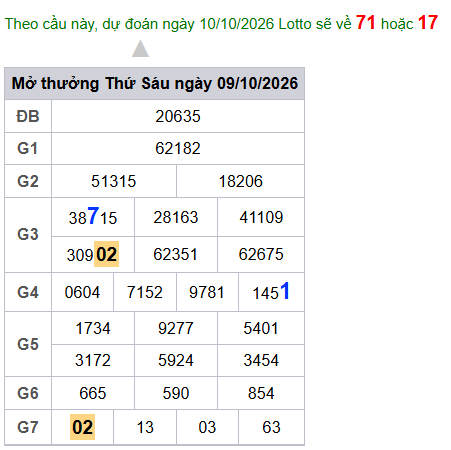Click G4 number 7152

click(145, 292)
